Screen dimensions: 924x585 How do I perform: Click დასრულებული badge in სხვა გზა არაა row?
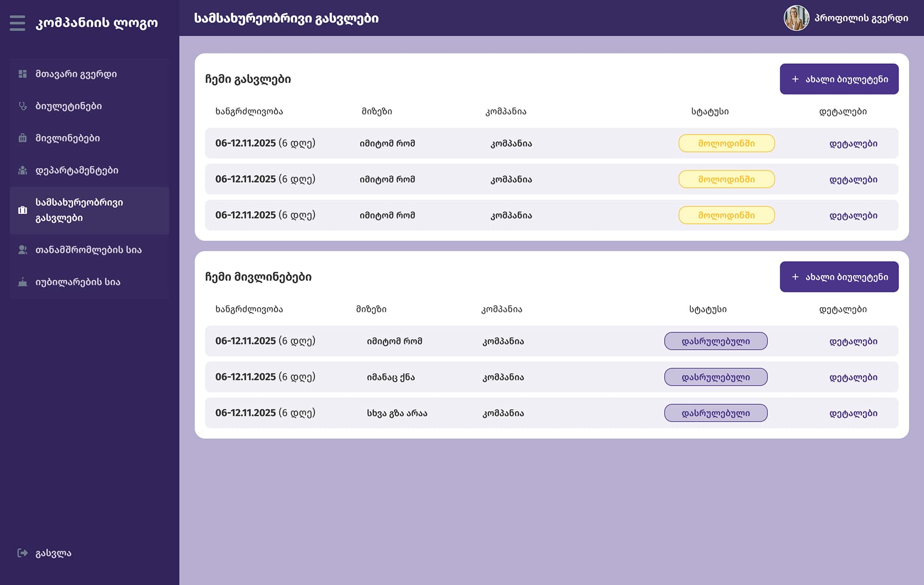716,413
